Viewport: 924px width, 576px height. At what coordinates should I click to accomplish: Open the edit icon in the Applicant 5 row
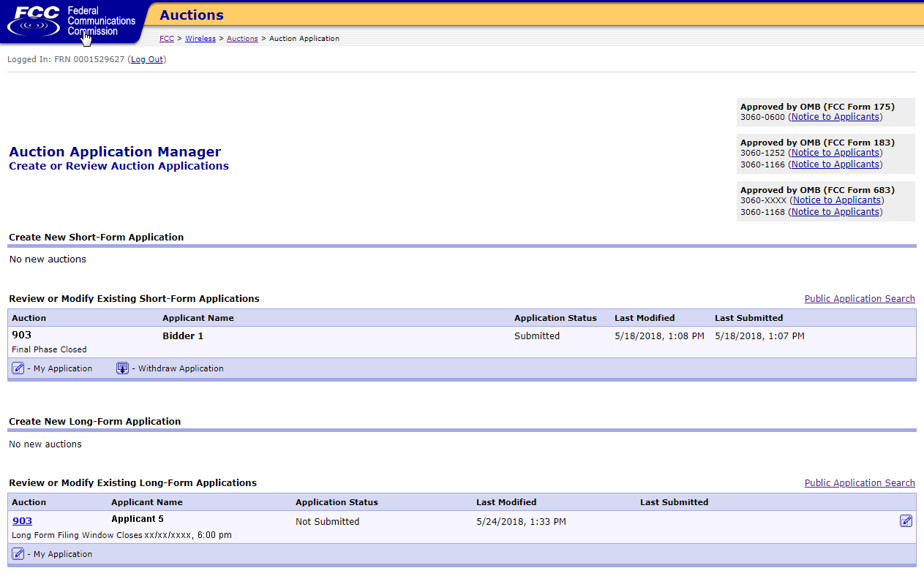(x=906, y=521)
